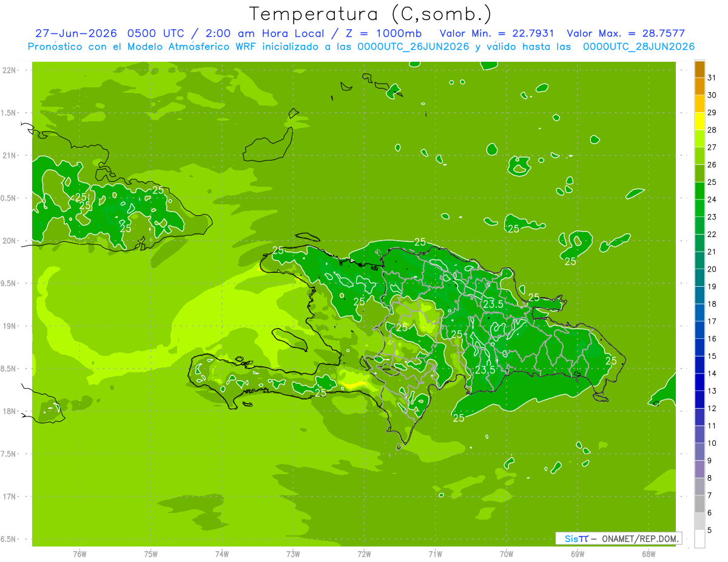
Task: Click the '5' label on color scale
Action: coord(710,530)
